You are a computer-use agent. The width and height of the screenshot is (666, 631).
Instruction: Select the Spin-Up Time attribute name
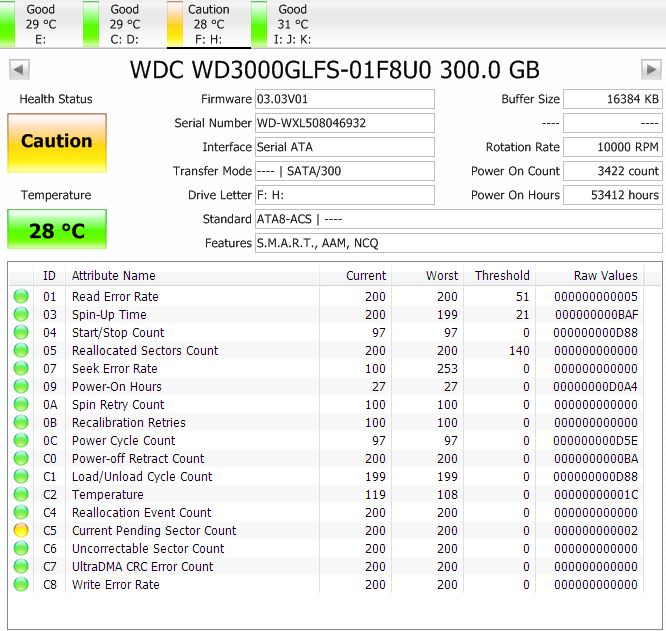pyautogui.click(x=109, y=315)
